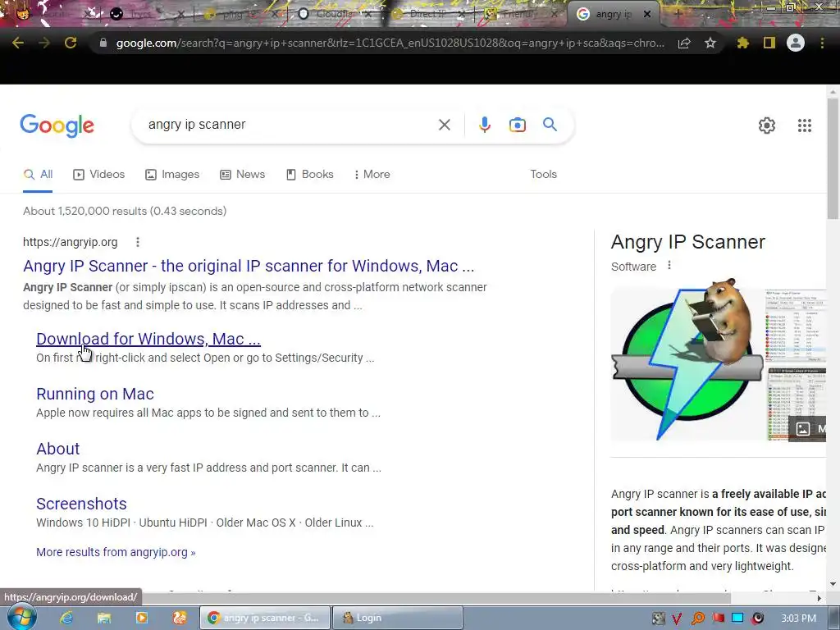Open the Windows Start orb
840x630 pixels.
22,618
